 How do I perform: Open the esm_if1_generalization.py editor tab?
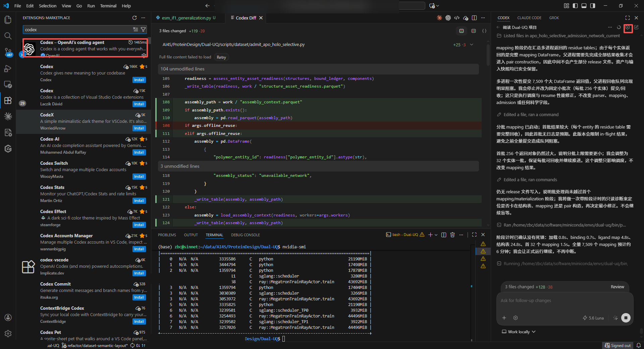pyautogui.click(x=186, y=18)
